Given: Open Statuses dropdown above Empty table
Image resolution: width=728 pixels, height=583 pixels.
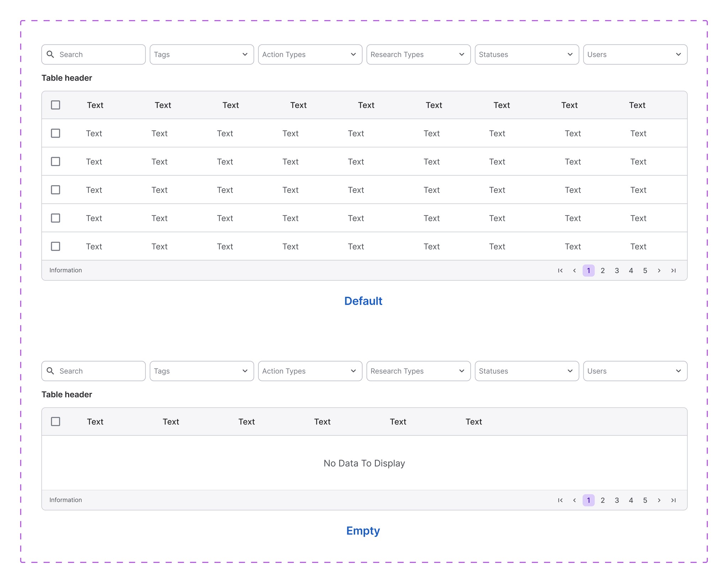Looking at the screenshot, I should pos(527,371).
